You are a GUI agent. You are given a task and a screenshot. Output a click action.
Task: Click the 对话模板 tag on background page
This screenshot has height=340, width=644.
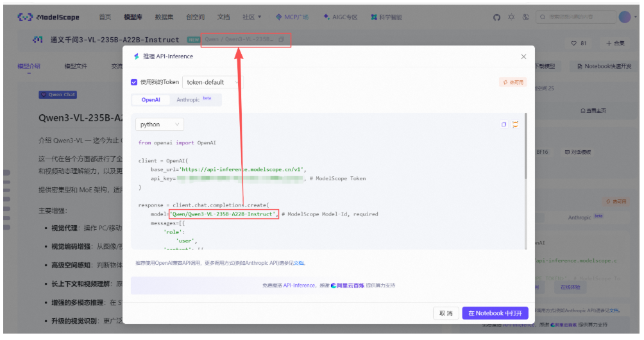click(x=578, y=152)
